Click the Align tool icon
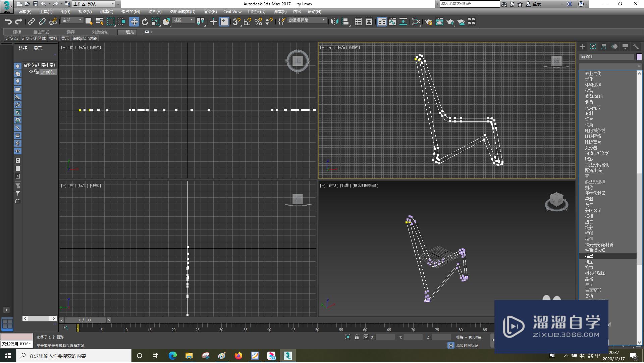The width and height of the screenshot is (644, 363). (x=345, y=22)
